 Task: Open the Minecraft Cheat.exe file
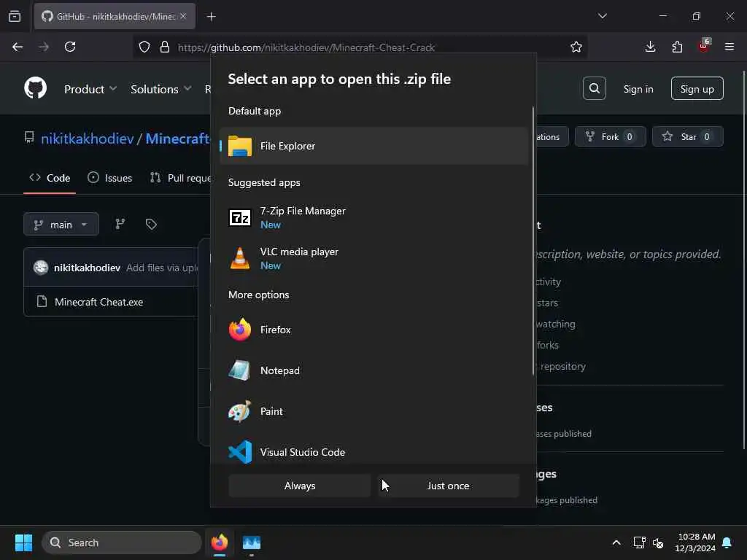(x=98, y=302)
